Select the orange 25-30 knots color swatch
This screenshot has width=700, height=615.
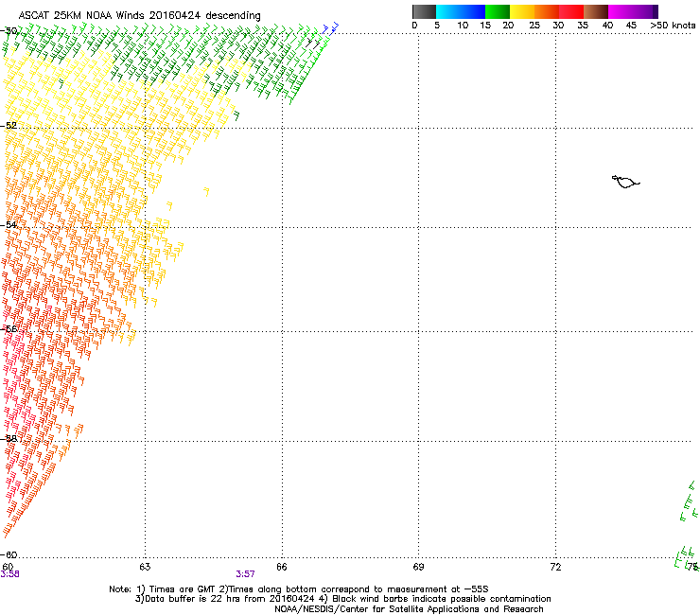pos(547,11)
